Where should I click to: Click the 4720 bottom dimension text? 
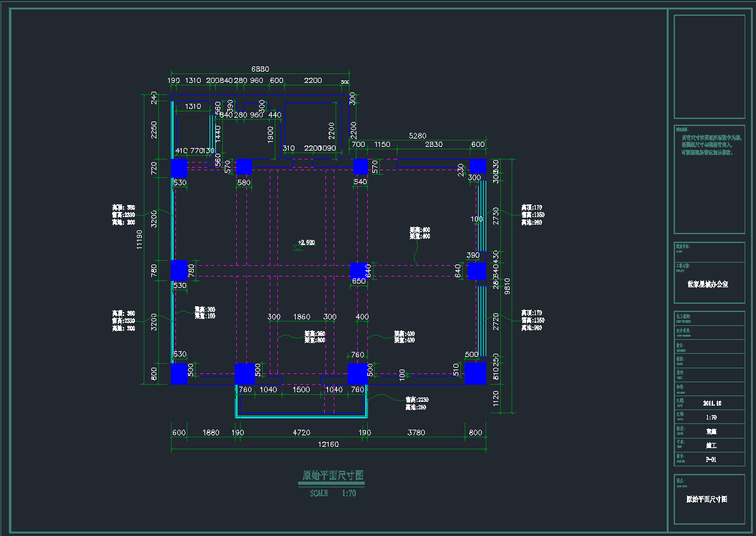[301, 433]
